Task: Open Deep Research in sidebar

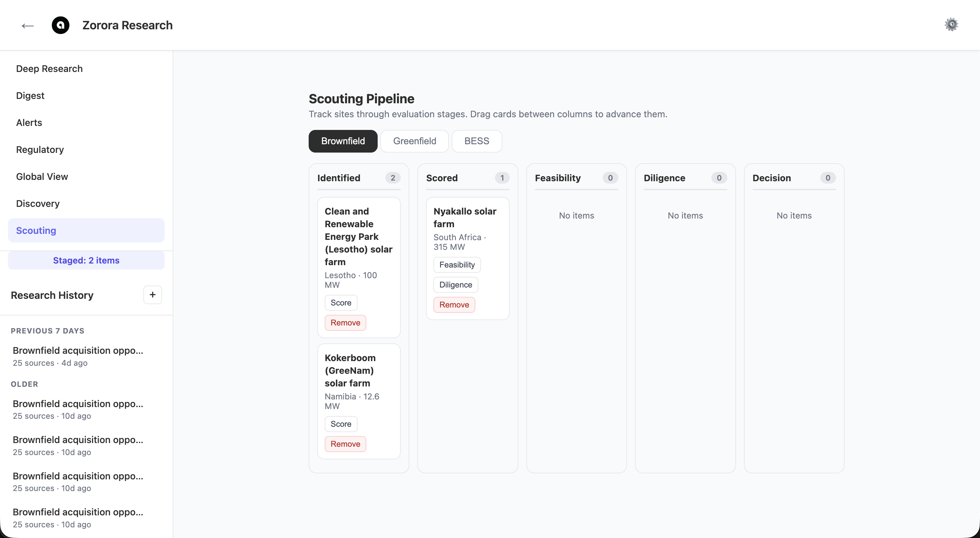Action: [x=49, y=68]
